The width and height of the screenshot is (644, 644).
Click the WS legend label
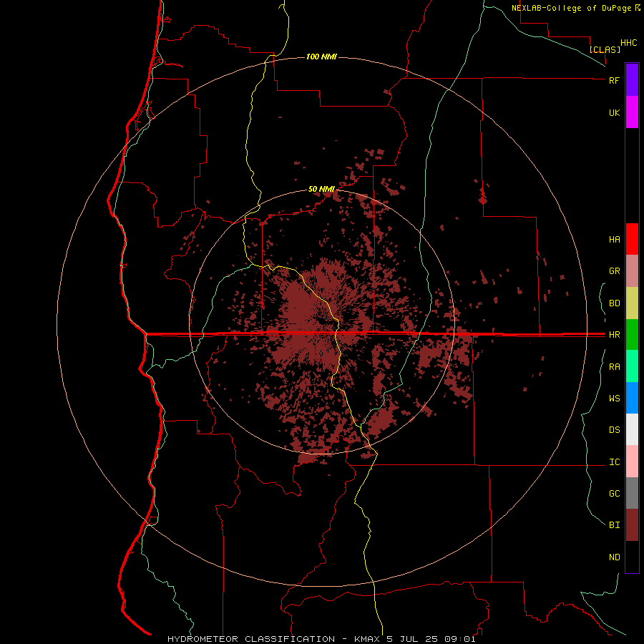point(615,399)
